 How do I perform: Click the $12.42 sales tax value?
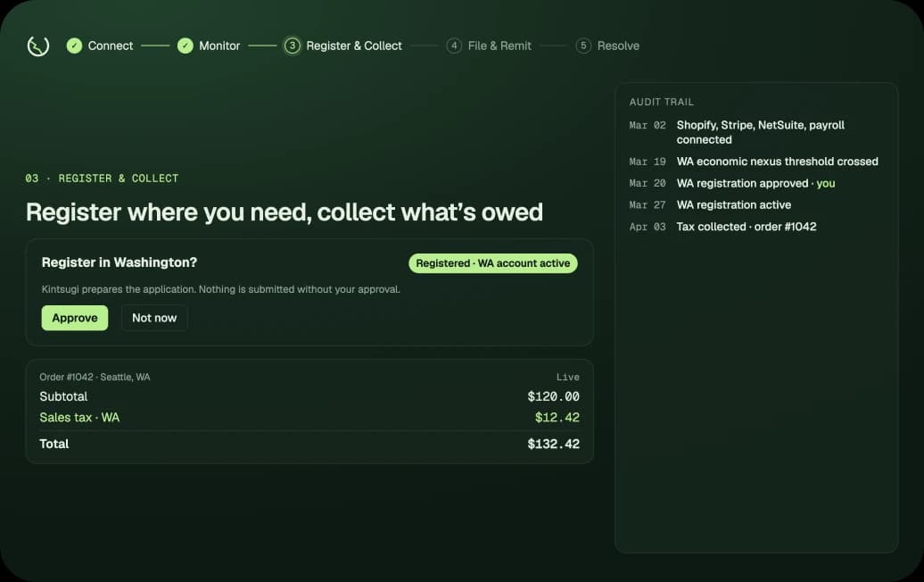pos(557,418)
